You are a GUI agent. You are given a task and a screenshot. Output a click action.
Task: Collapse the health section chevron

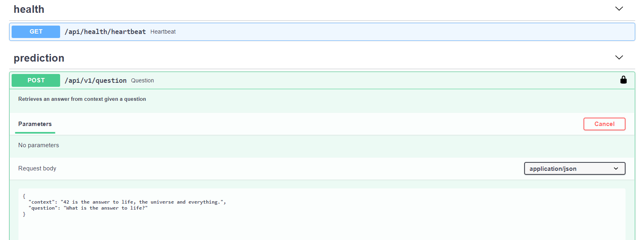619,9
